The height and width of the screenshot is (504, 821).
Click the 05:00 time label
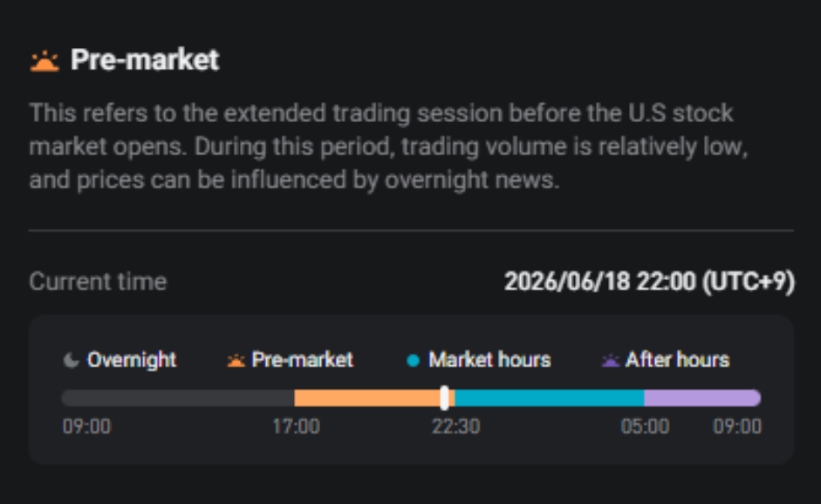tap(645, 426)
